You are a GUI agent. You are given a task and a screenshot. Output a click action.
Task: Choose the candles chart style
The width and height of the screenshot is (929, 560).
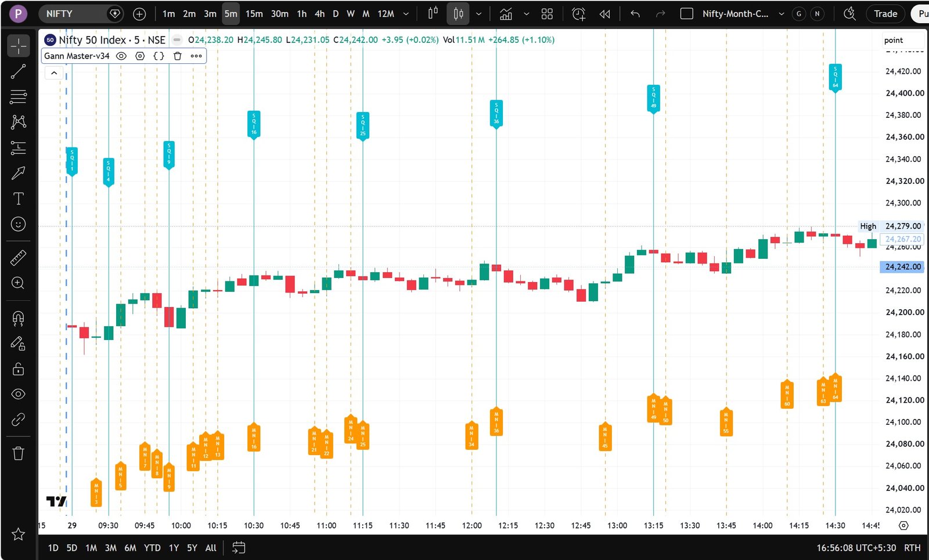click(x=458, y=13)
